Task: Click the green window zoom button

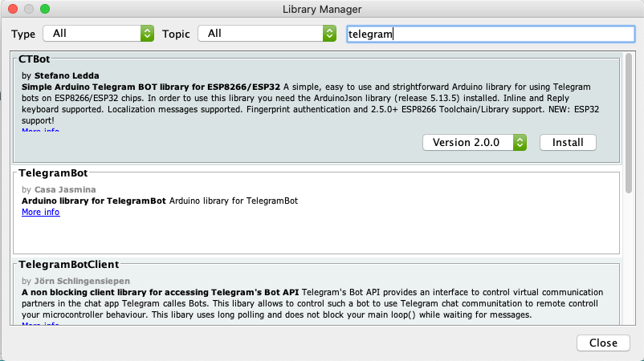Action: click(45, 9)
